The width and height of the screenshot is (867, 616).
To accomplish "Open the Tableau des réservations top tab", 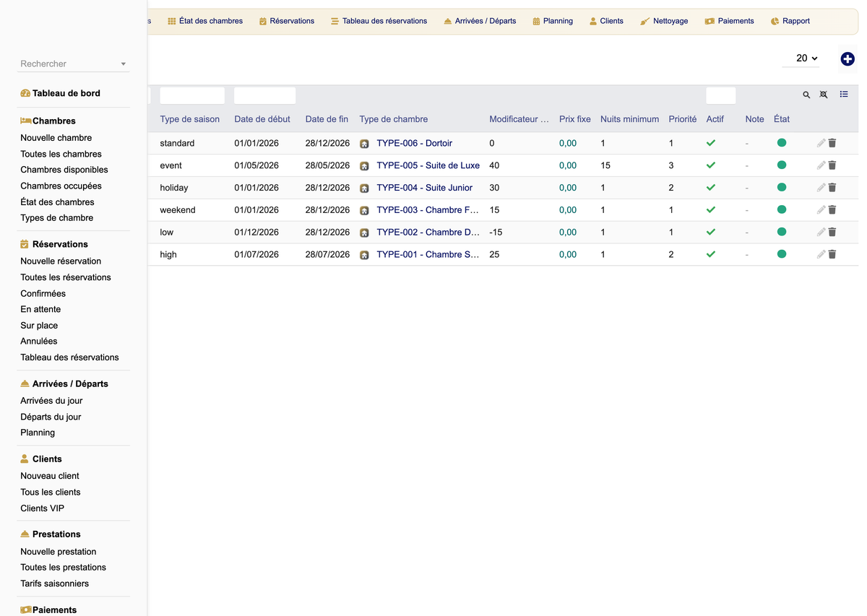I will pyautogui.click(x=379, y=21).
